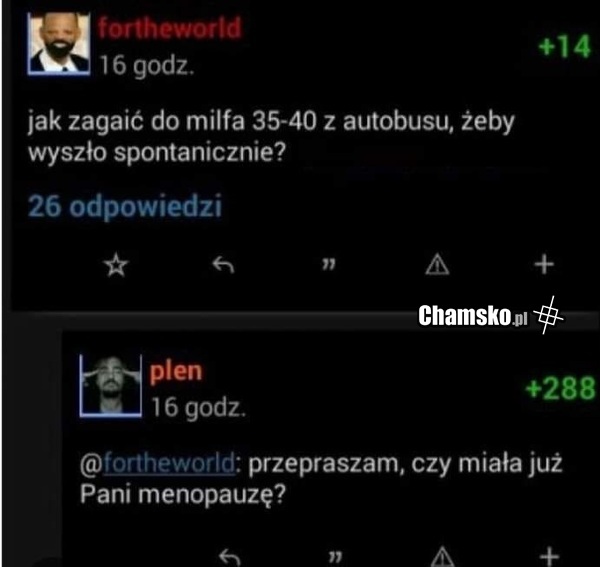View voters on the +14 score
Screen dimensions: 600x567
pyautogui.click(x=564, y=46)
